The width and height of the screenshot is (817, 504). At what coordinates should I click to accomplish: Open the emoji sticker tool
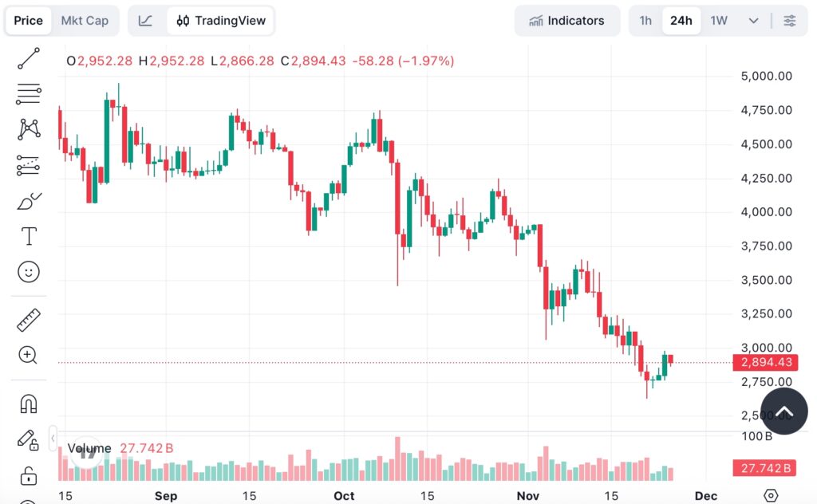[x=28, y=272]
